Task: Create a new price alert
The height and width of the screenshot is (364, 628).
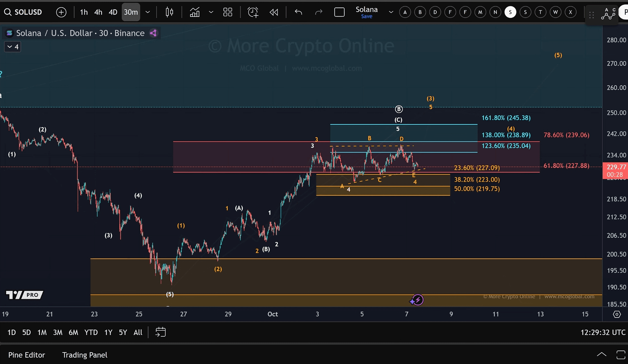Action: tap(253, 12)
